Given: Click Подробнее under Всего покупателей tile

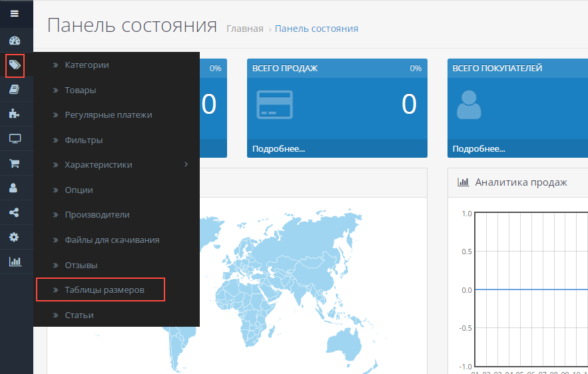Looking at the screenshot, I should (x=478, y=148).
